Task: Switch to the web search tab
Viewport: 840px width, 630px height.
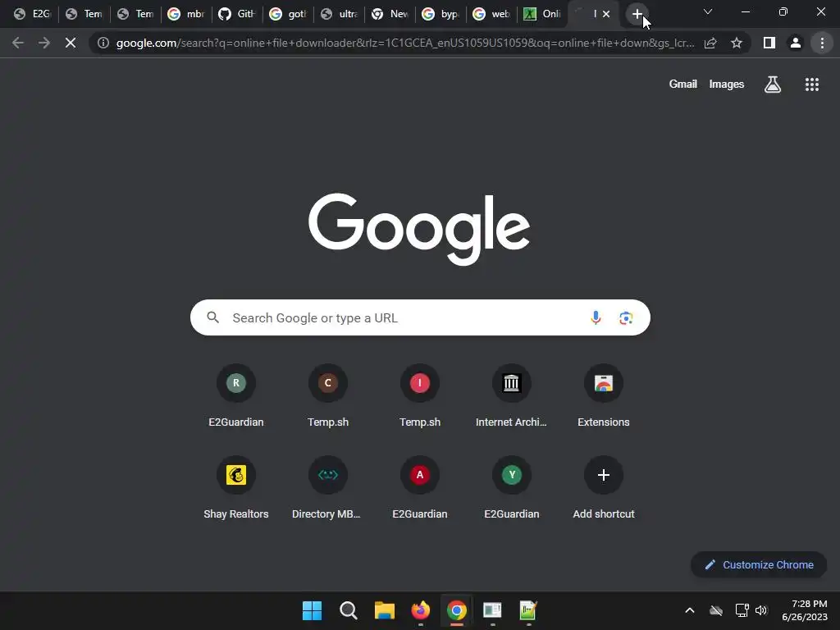Action: (x=492, y=14)
